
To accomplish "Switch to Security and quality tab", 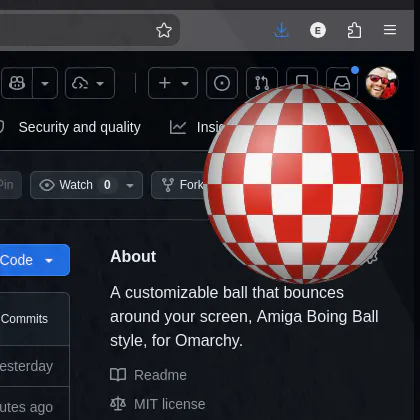I will pyautogui.click(x=79, y=127).
